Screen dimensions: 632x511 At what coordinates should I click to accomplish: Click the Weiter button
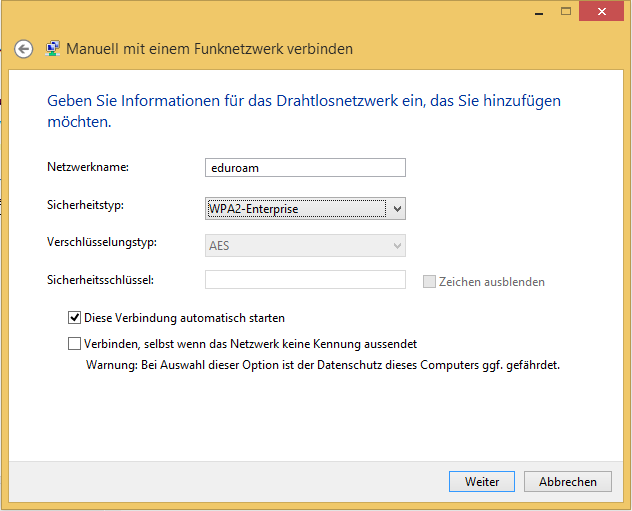point(482,482)
